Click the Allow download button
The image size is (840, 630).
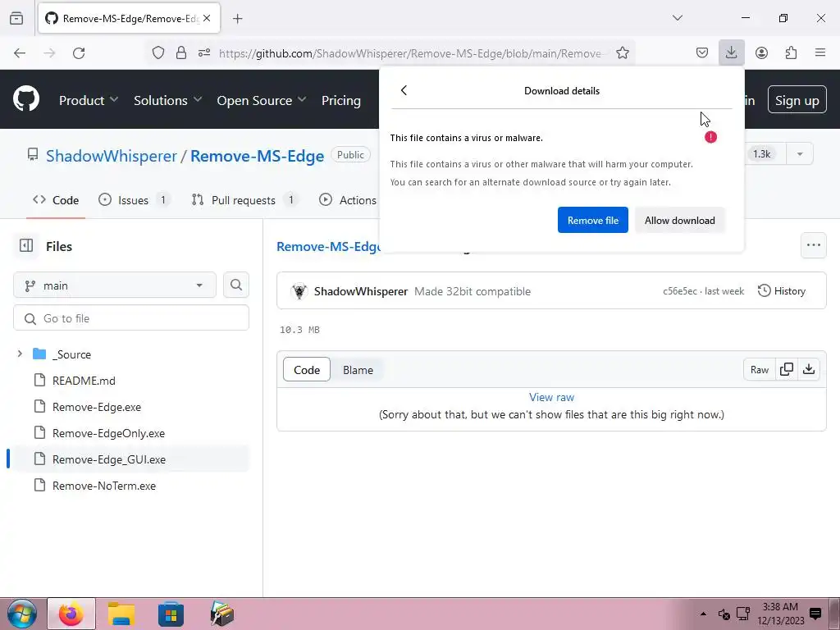[x=680, y=220]
